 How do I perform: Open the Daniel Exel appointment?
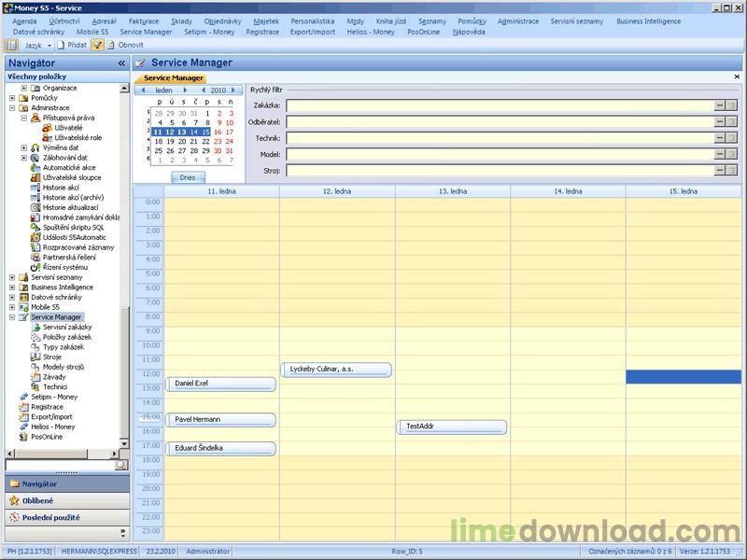coord(221,384)
